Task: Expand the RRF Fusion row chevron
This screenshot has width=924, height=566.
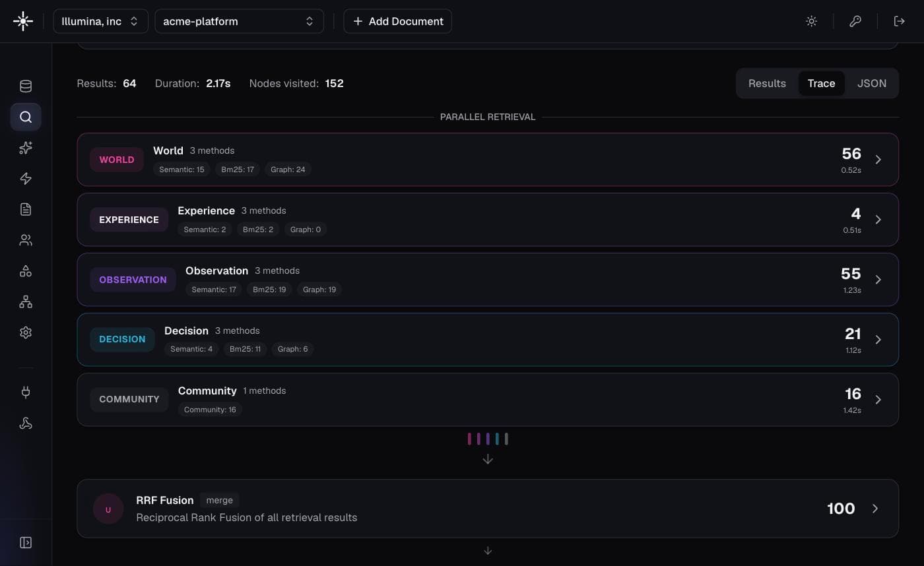Action: (875, 509)
